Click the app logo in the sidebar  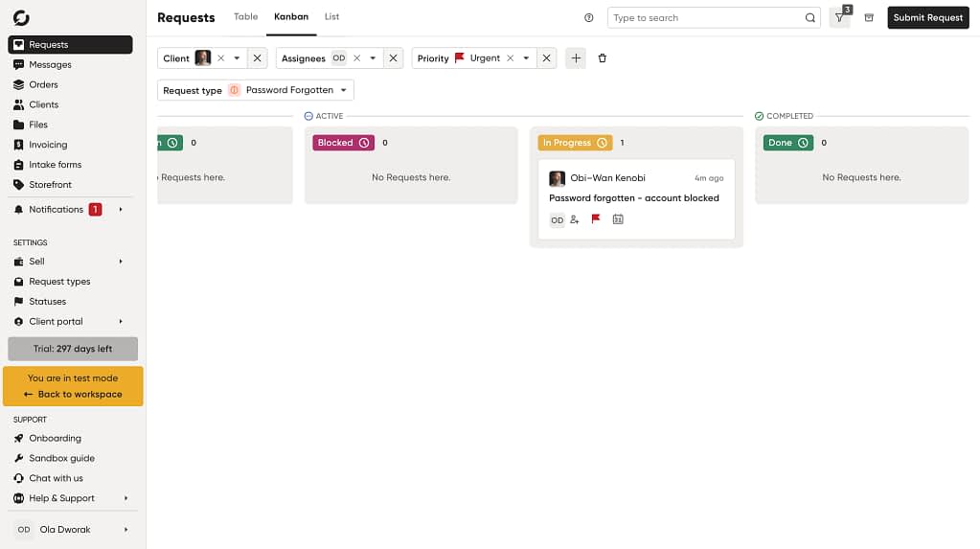21,17
